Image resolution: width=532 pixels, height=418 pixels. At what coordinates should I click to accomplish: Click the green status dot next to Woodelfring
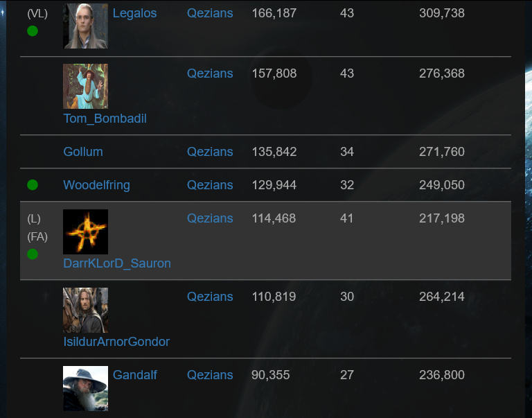pos(33,185)
